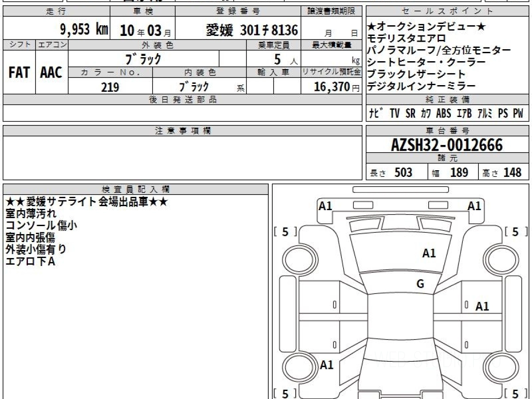This screenshot has width=532, height=399.
Task: Click the カワ equipment code
Action: click(426, 113)
